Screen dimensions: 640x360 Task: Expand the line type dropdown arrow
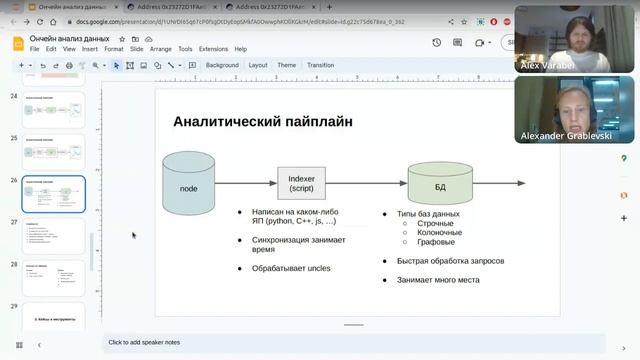tap(180, 66)
